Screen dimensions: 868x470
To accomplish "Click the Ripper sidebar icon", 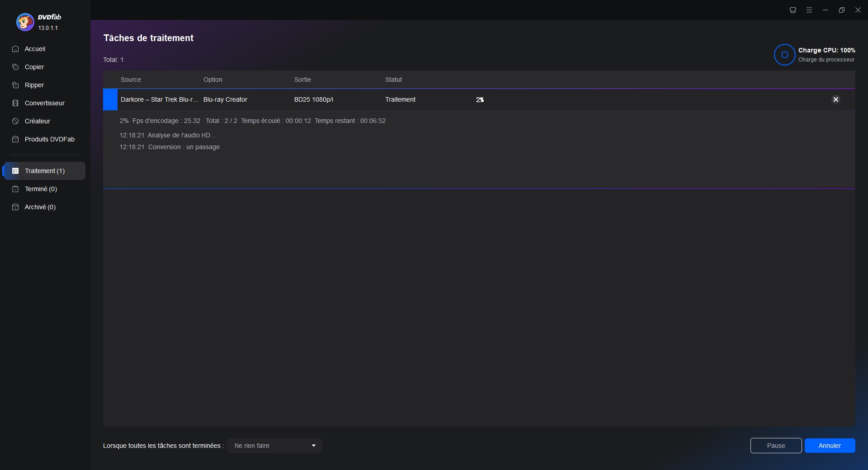I will pos(15,85).
